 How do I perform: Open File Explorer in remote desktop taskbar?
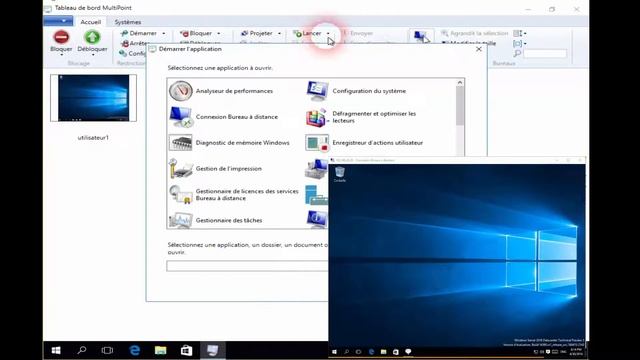click(383, 351)
